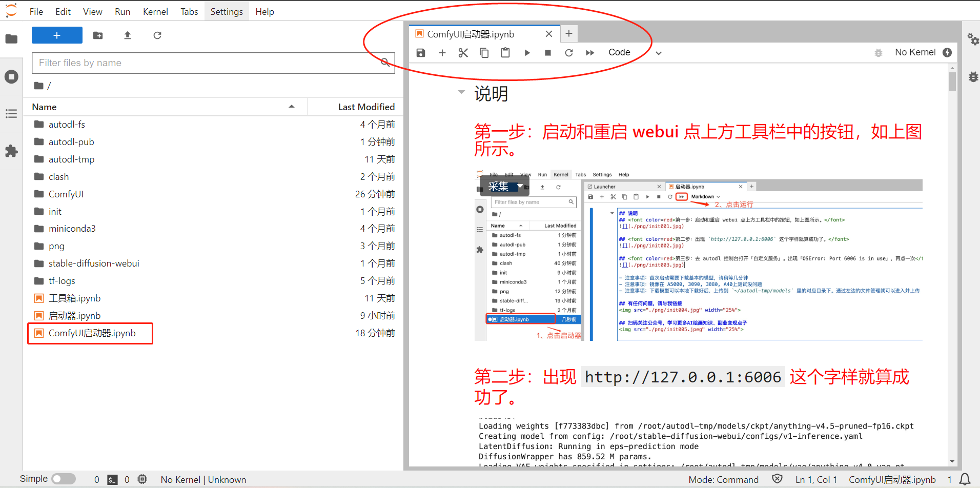Copy the selected cell
980x488 pixels.
[x=484, y=53]
